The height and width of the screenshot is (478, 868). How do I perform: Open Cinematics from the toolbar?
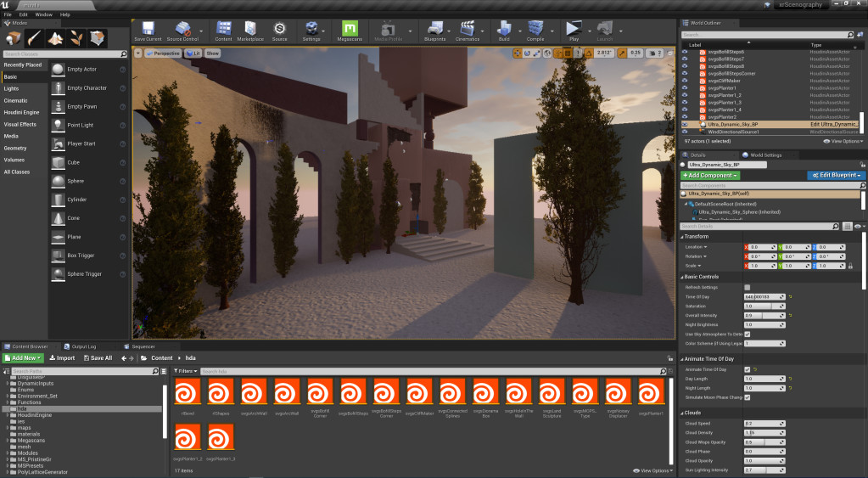(468, 31)
